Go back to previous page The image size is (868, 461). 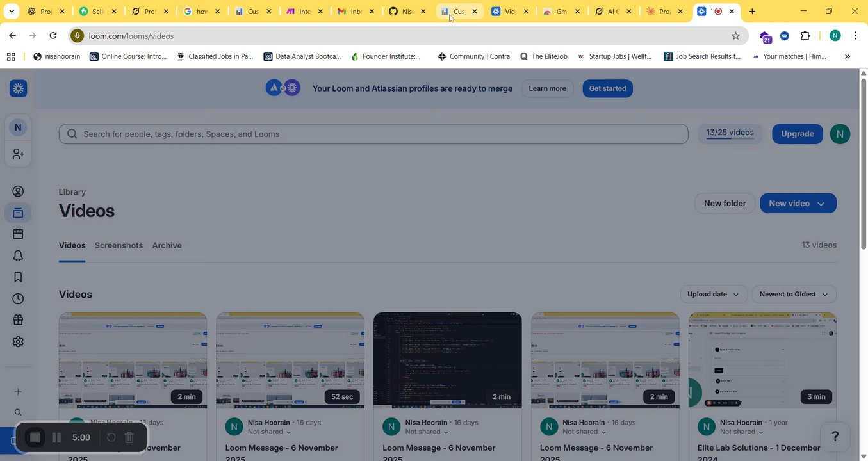(x=12, y=36)
